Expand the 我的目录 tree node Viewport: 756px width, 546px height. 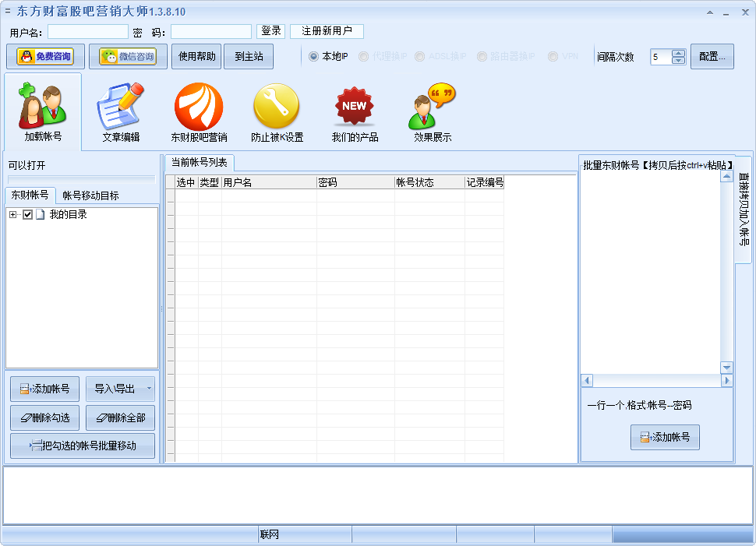click(x=12, y=214)
